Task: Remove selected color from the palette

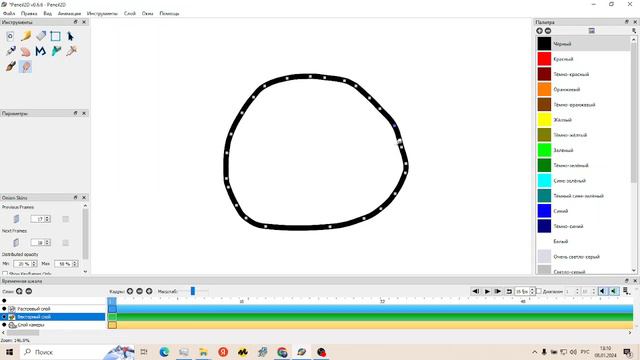Action: click(x=548, y=31)
